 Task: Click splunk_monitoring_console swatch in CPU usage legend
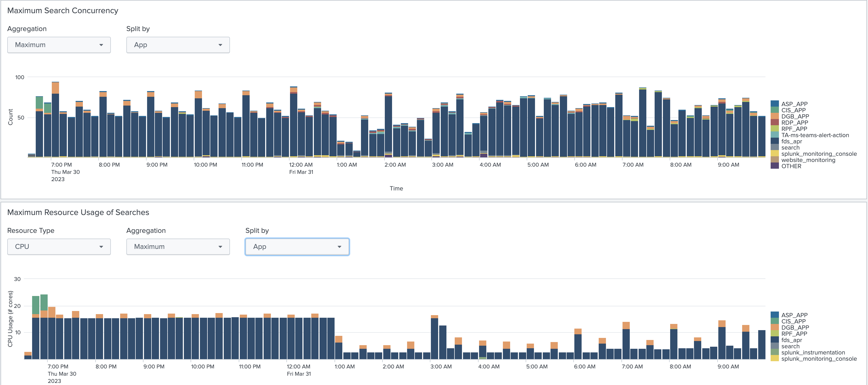(775, 359)
